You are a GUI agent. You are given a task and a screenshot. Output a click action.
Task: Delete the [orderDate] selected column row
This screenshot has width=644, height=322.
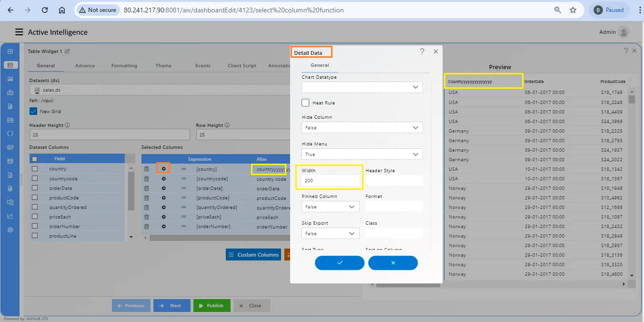(146, 188)
